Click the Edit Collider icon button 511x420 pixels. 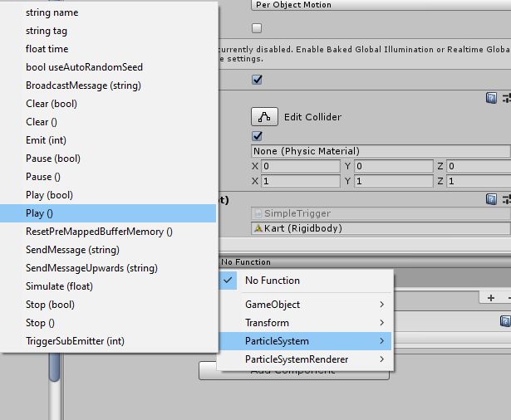point(264,116)
